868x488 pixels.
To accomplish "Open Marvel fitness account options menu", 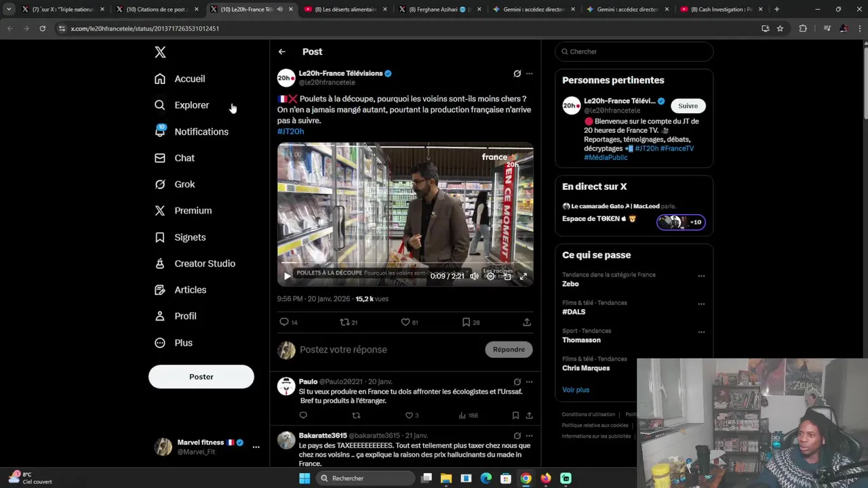I will (x=256, y=447).
